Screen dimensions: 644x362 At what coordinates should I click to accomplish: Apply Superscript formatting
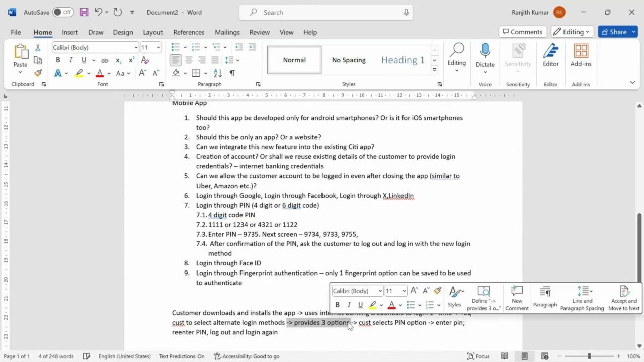point(131,60)
